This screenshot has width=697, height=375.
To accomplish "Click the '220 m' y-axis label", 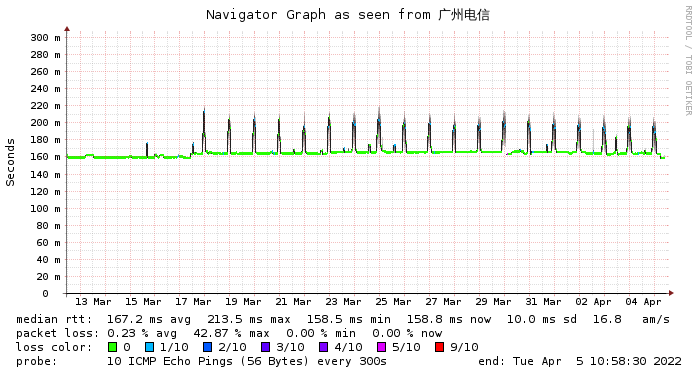I will click(45, 106).
